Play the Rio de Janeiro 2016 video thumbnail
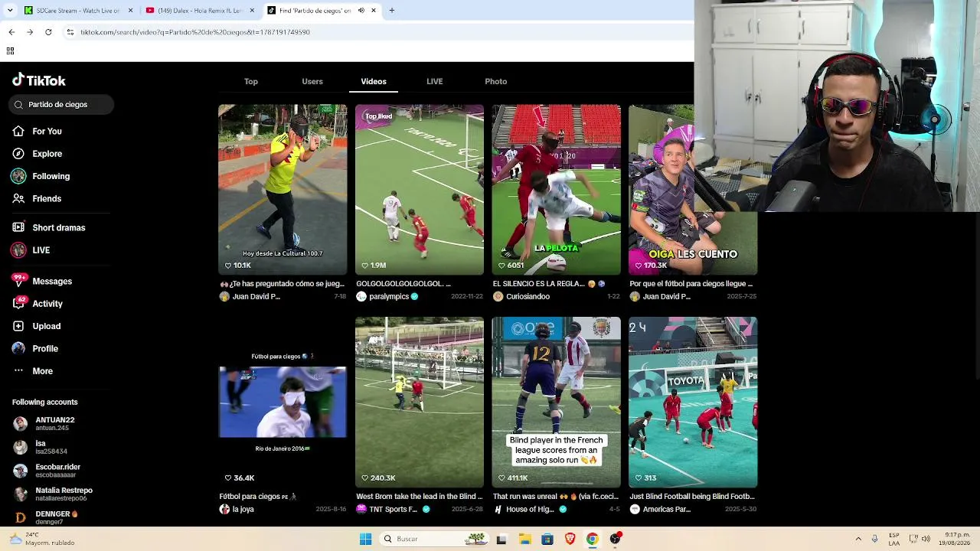Screen dimensions: 980x551 (283, 403)
